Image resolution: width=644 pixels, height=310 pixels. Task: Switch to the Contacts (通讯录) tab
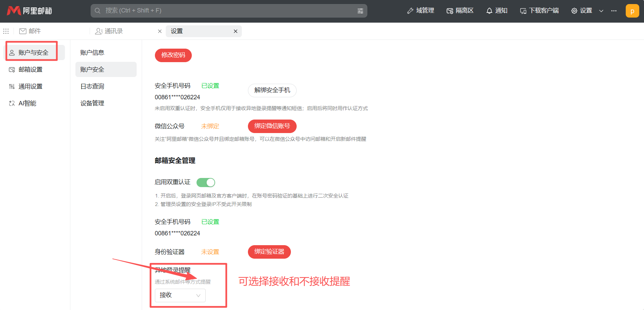click(x=109, y=31)
